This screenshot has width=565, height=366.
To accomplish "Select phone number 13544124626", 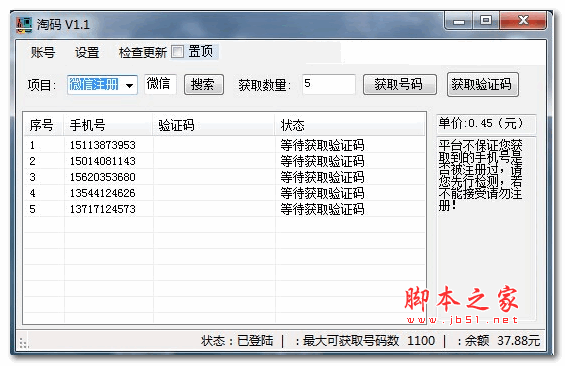I will [x=103, y=193].
